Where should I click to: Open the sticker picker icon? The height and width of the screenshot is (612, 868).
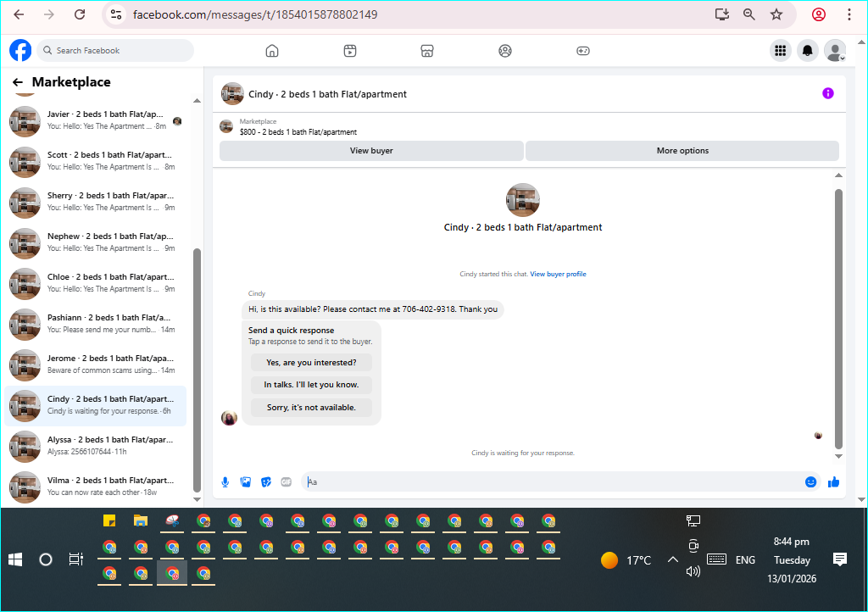coord(266,482)
